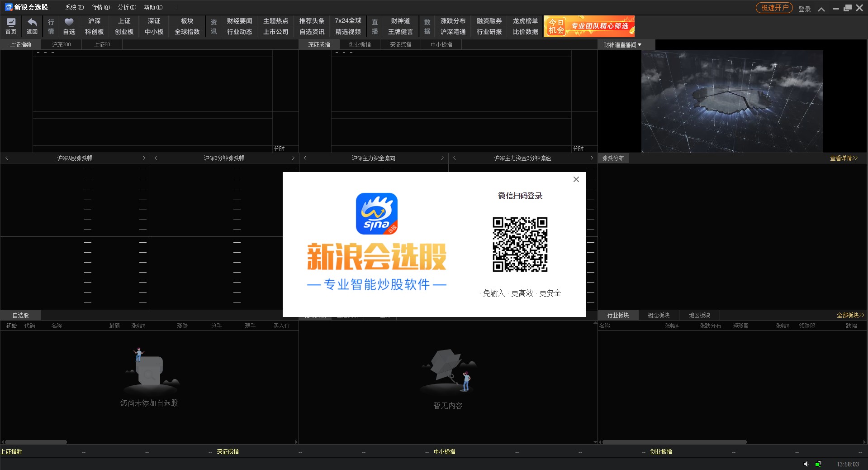Viewport: 868px width, 470px height.
Task: Click the Sina app logo in popup
Action: tap(376, 214)
